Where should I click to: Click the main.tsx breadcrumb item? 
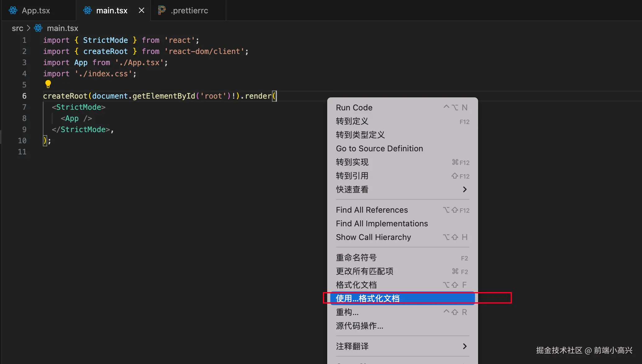tap(62, 28)
